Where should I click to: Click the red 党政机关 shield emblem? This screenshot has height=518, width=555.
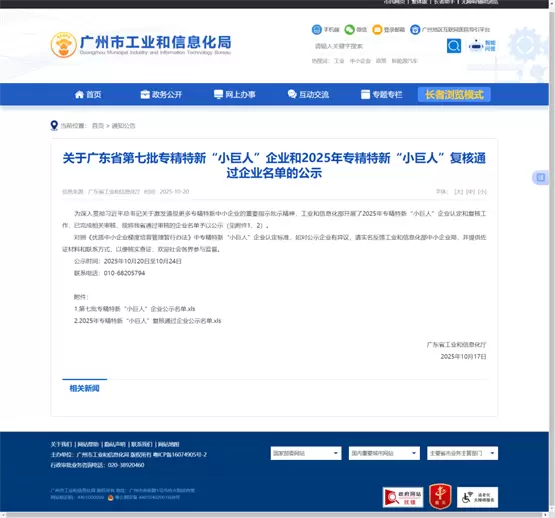[x=440, y=496]
